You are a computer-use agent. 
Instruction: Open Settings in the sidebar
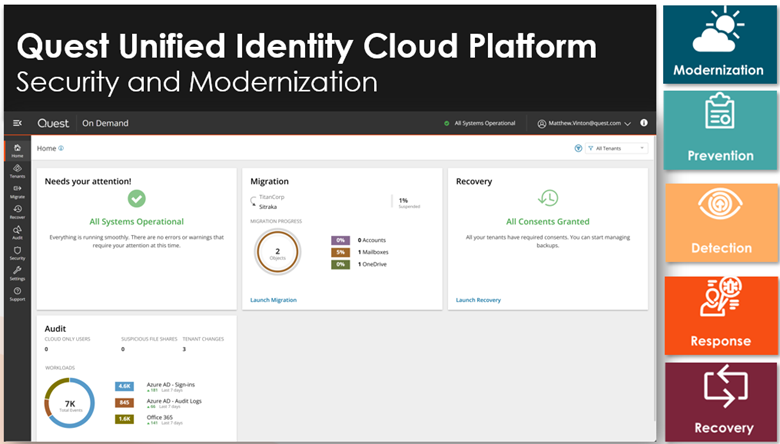pos(17,273)
